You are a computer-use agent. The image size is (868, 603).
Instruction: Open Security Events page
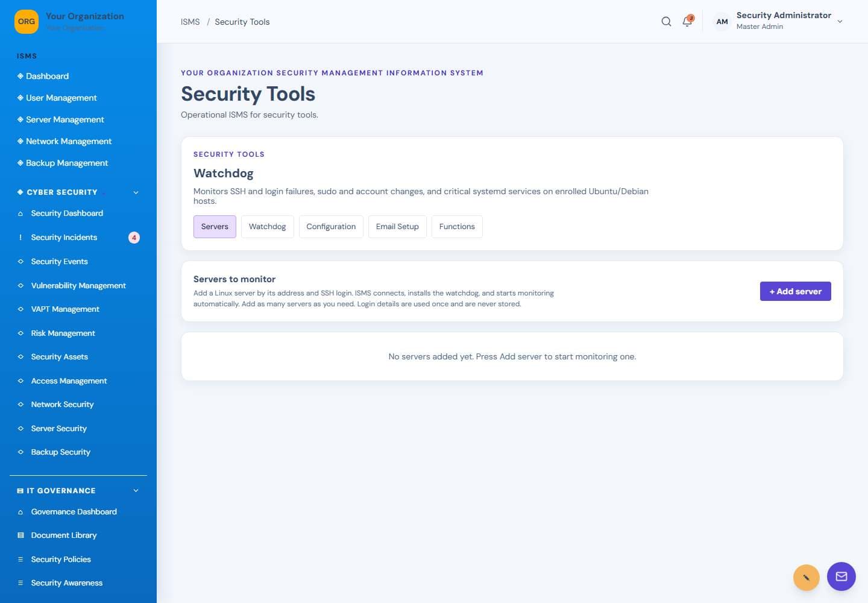pos(59,262)
